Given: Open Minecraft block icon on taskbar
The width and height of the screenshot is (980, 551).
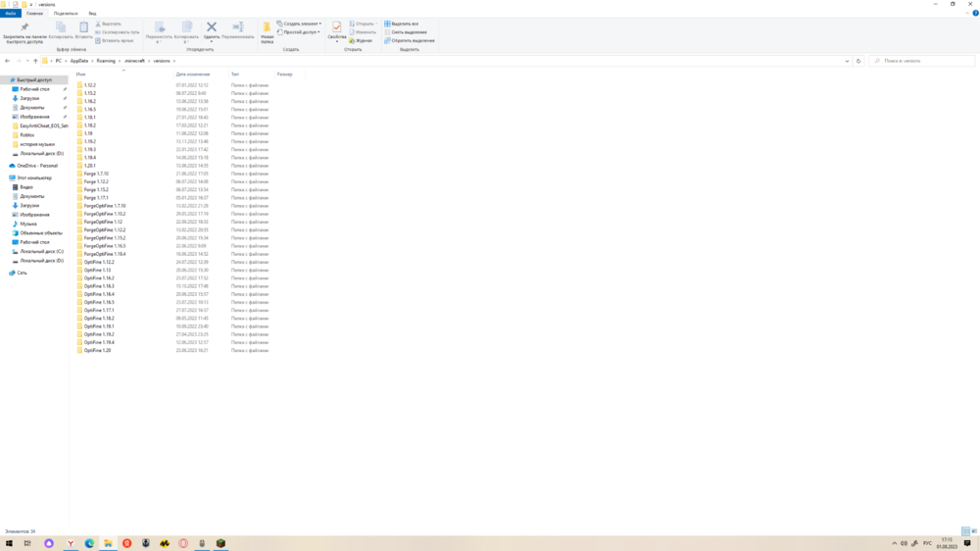Looking at the screenshot, I should pyautogui.click(x=220, y=543).
